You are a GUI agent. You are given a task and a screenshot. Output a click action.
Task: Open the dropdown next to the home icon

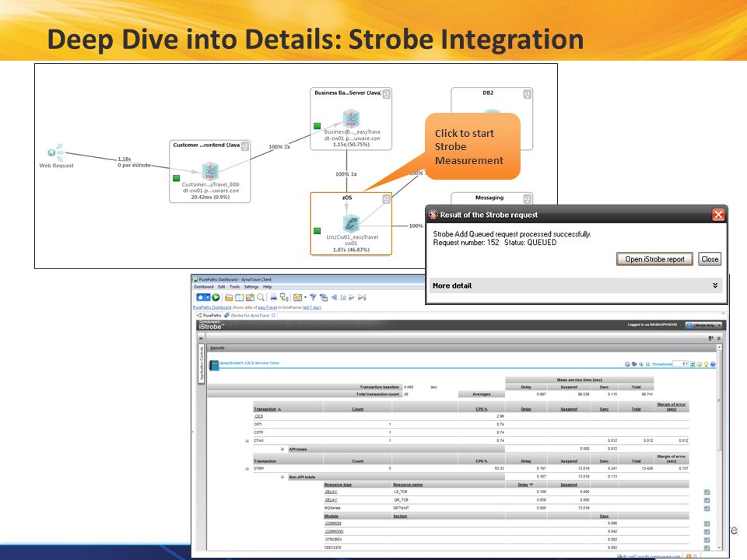207,297
